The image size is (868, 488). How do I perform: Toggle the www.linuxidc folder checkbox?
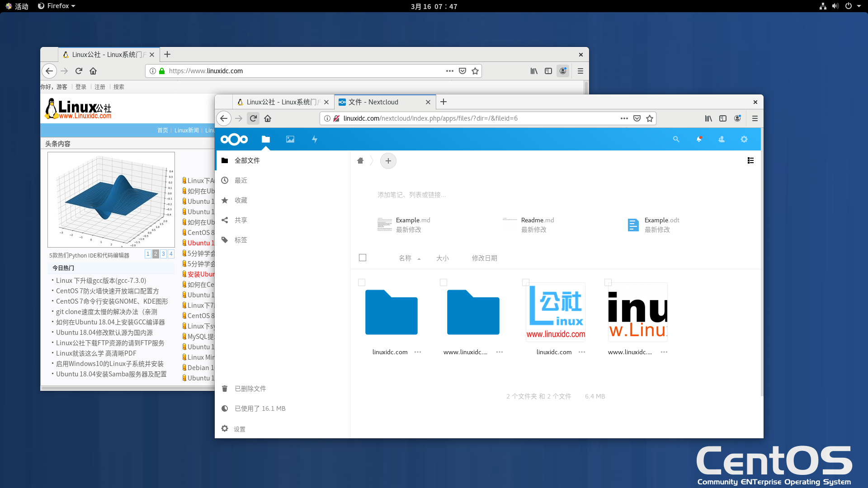click(443, 282)
